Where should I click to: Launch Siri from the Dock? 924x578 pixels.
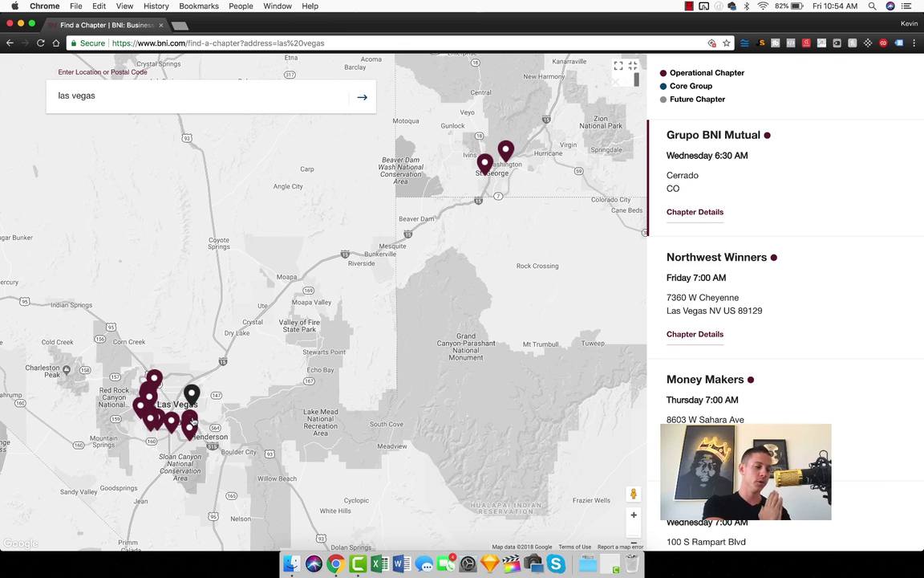[x=314, y=564]
